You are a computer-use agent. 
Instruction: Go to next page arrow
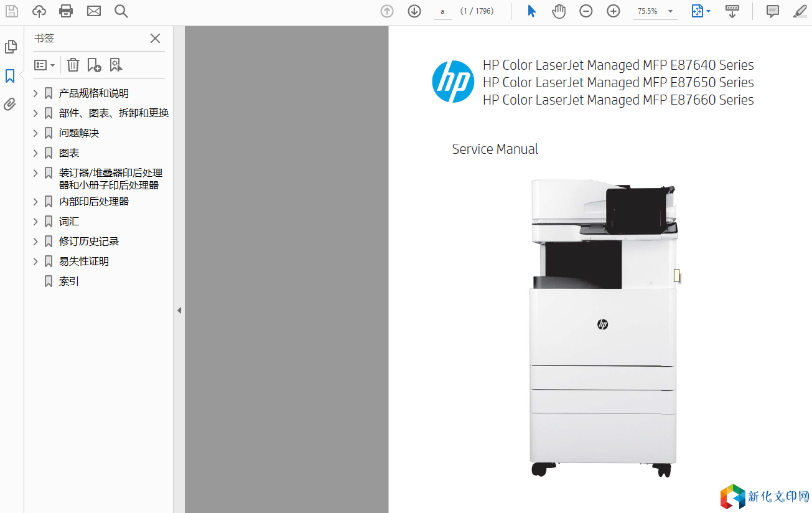(414, 11)
